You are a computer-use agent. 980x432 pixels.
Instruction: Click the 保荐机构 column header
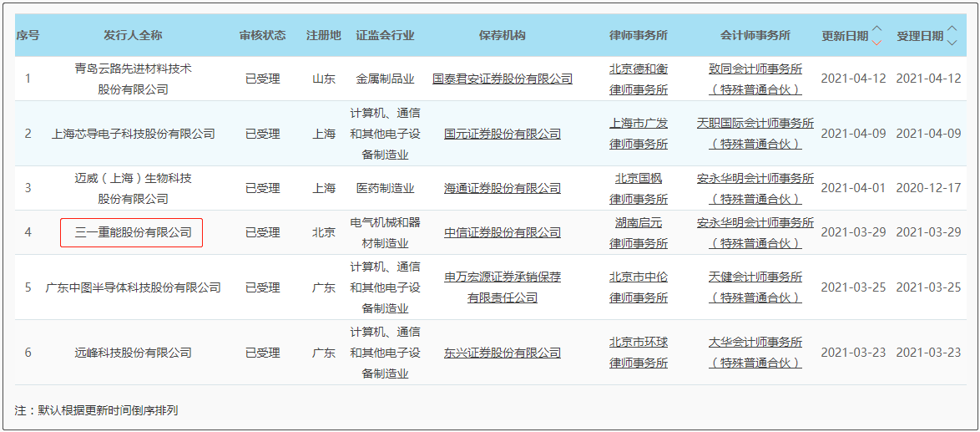point(503,36)
